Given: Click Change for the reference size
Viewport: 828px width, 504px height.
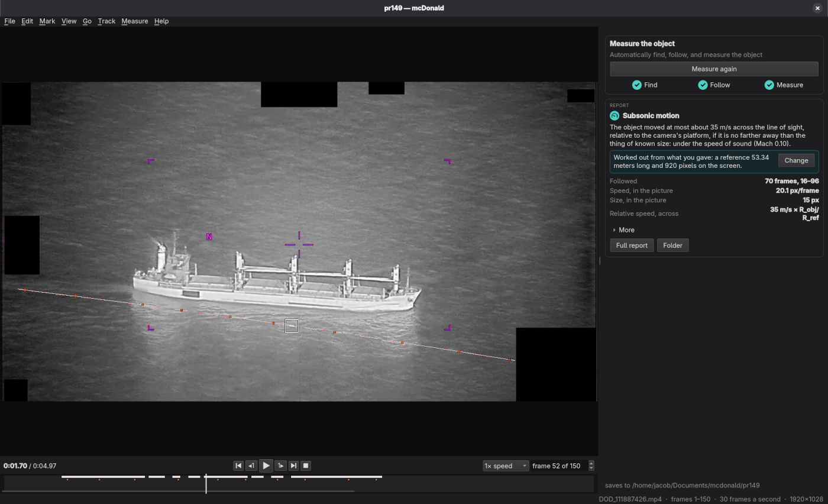Looking at the screenshot, I should 796,160.
